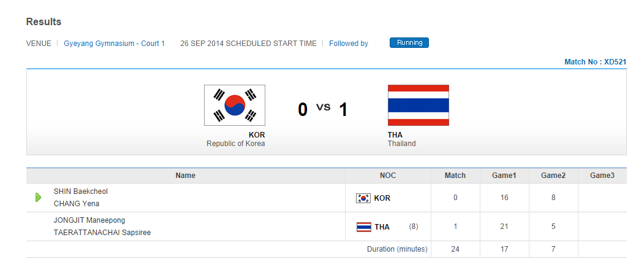Viewport: 644px width, 267px height.
Task: Click the Results heading
Action: coord(44,22)
